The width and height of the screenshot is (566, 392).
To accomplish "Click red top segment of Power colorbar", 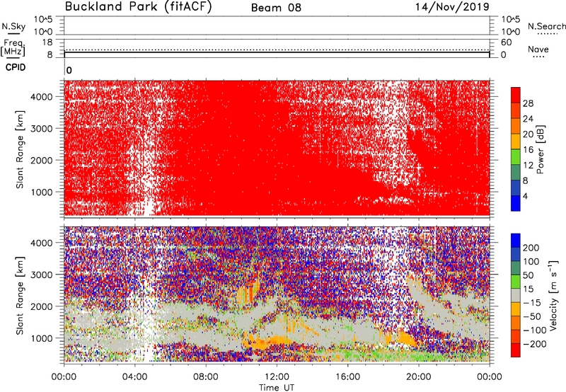I will (x=516, y=95).
